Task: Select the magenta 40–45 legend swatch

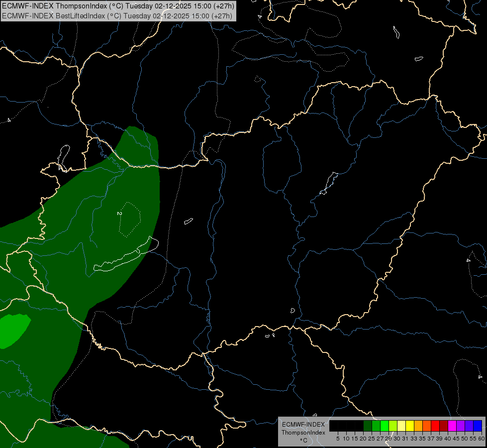Action: click(452, 426)
